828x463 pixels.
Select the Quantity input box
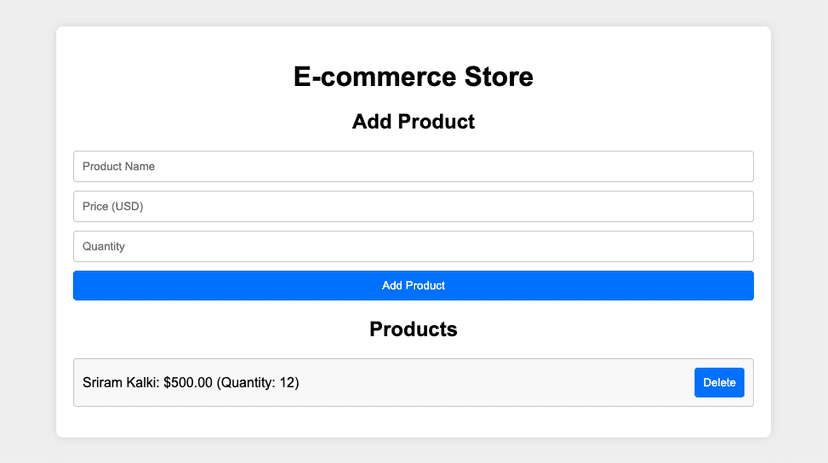tap(413, 246)
